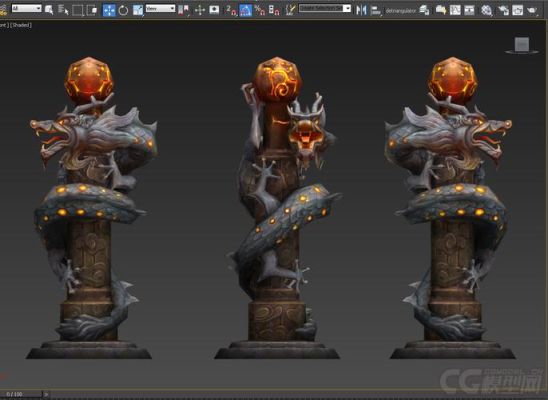Toggle Window/Crossing selection mode
This screenshot has width=548, height=400.
pos(92,10)
